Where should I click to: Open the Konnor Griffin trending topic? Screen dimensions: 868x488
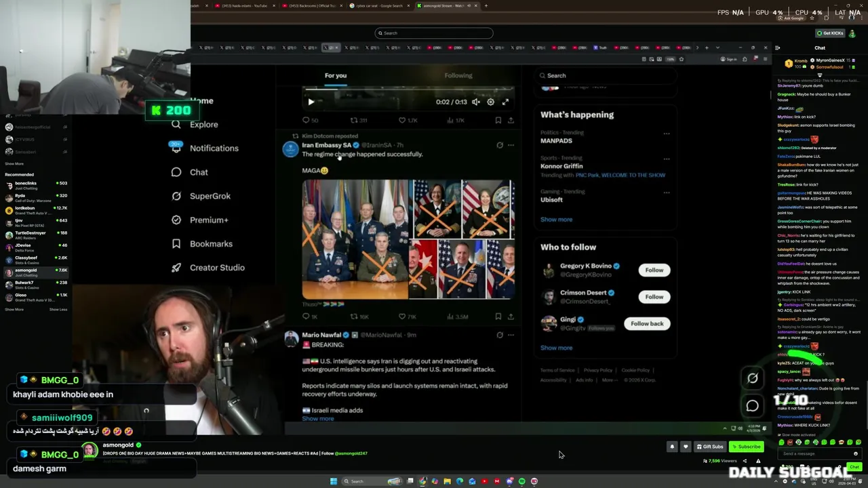coord(561,166)
